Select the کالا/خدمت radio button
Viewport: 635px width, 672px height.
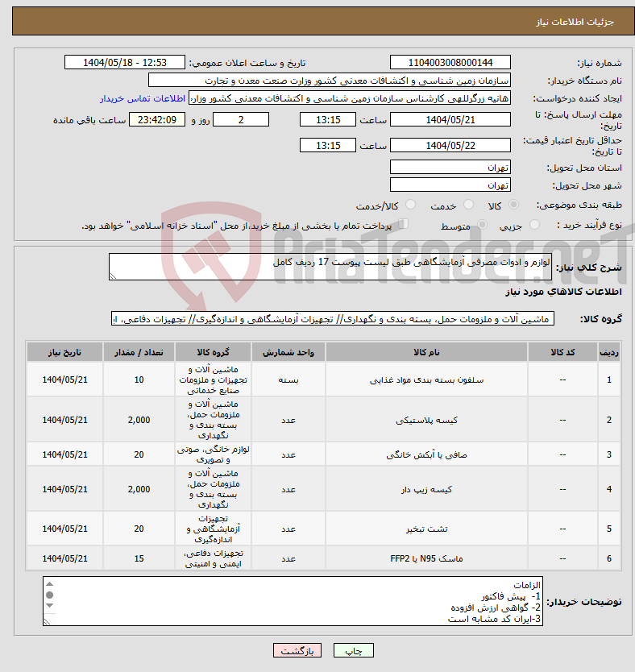click(x=410, y=205)
